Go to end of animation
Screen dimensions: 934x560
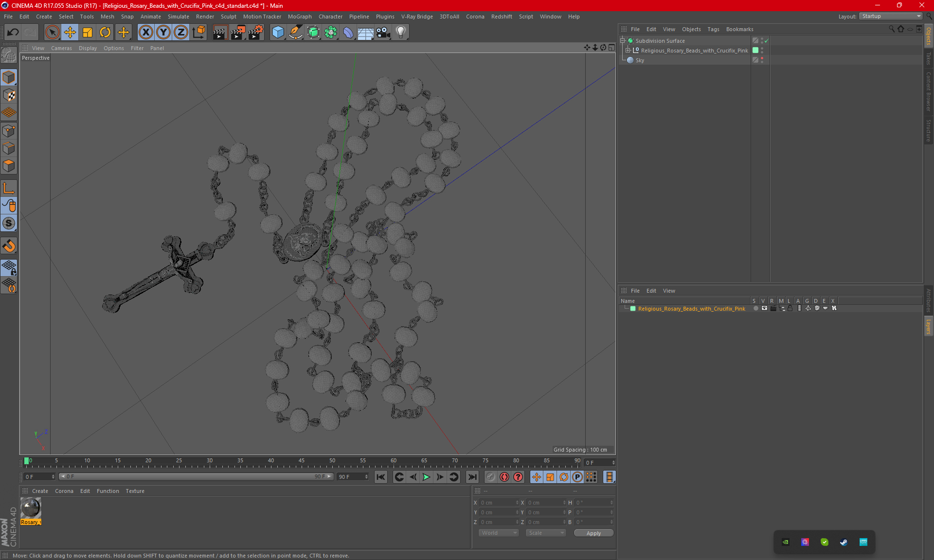click(x=472, y=477)
